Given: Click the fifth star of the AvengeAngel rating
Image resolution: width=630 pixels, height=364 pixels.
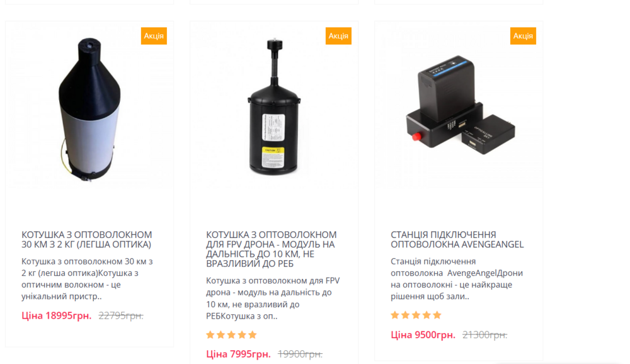Looking at the screenshot, I should coord(437,315).
